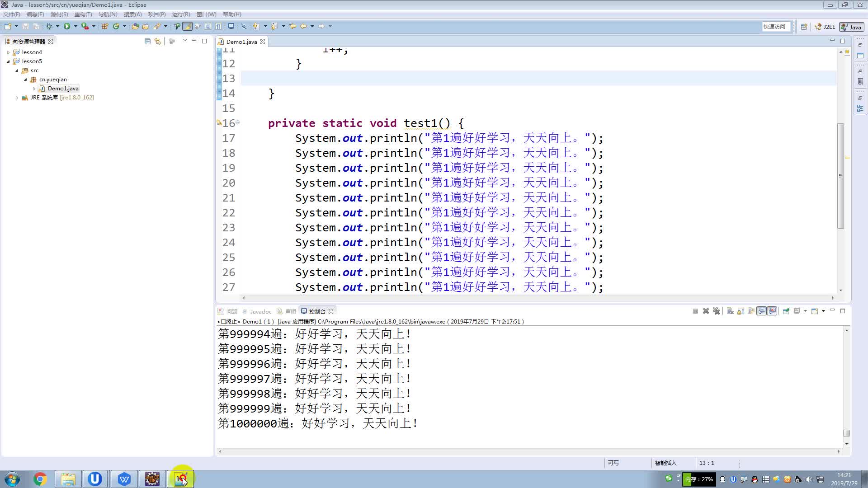868x488 pixels.
Task: Open the Run button dropdown arrow
Action: click(x=75, y=26)
